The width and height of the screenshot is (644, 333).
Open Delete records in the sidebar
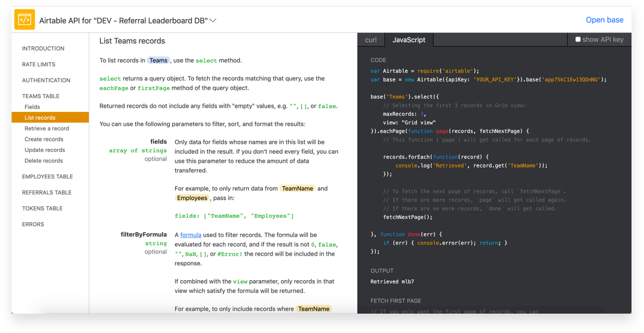click(x=44, y=161)
